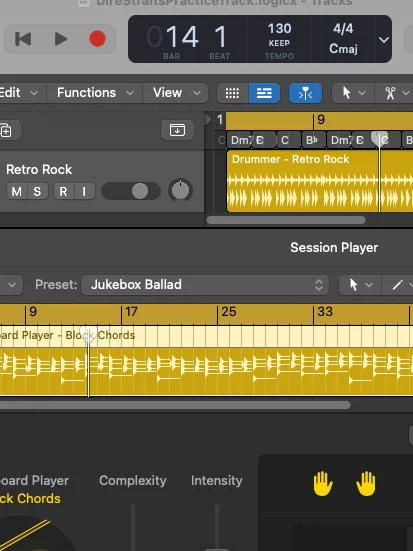The width and height of the screenshot is (413, 551).
Task: Click the first Dm7 chord in chord track
Action: pos(240,140)
